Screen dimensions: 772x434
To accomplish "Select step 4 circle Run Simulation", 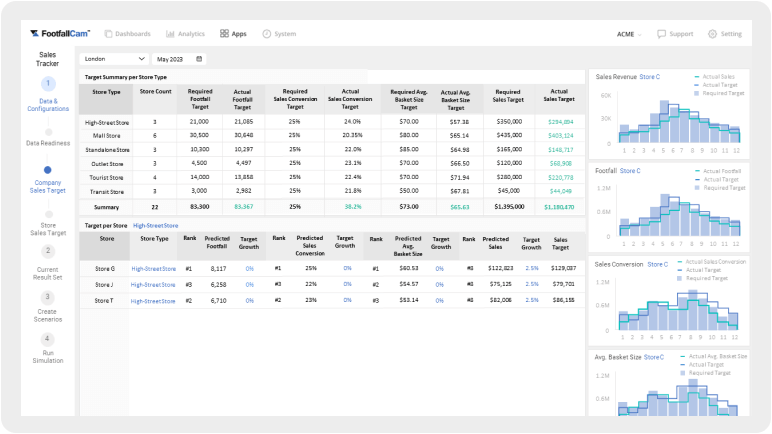I will pos(47,338).
